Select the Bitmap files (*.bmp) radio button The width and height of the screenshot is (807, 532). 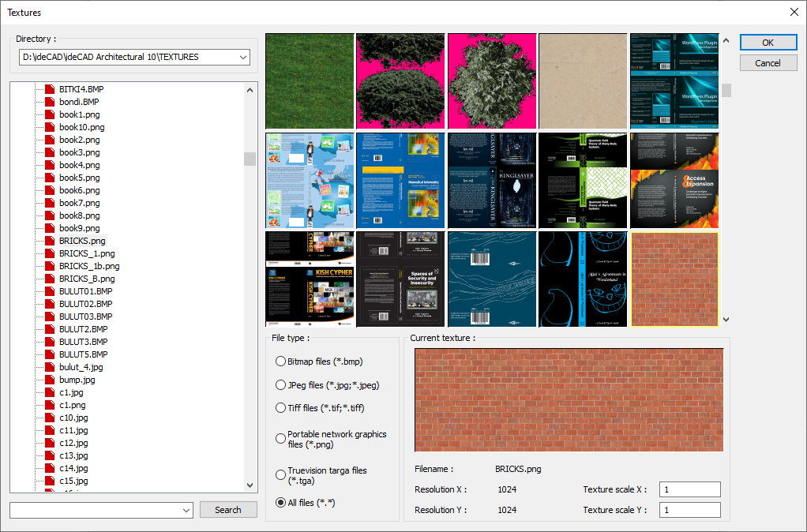[x=280, y=362]
